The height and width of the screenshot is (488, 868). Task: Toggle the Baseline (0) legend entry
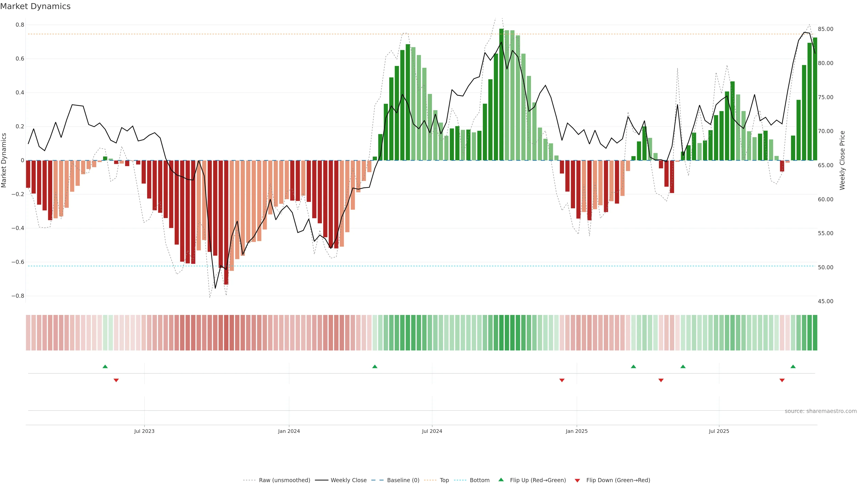(403, 480)
